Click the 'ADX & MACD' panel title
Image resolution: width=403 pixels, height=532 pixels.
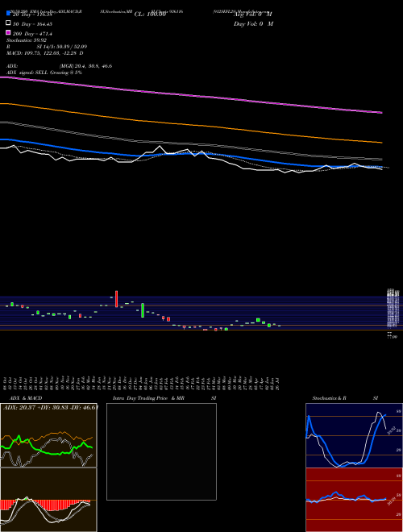26,398
